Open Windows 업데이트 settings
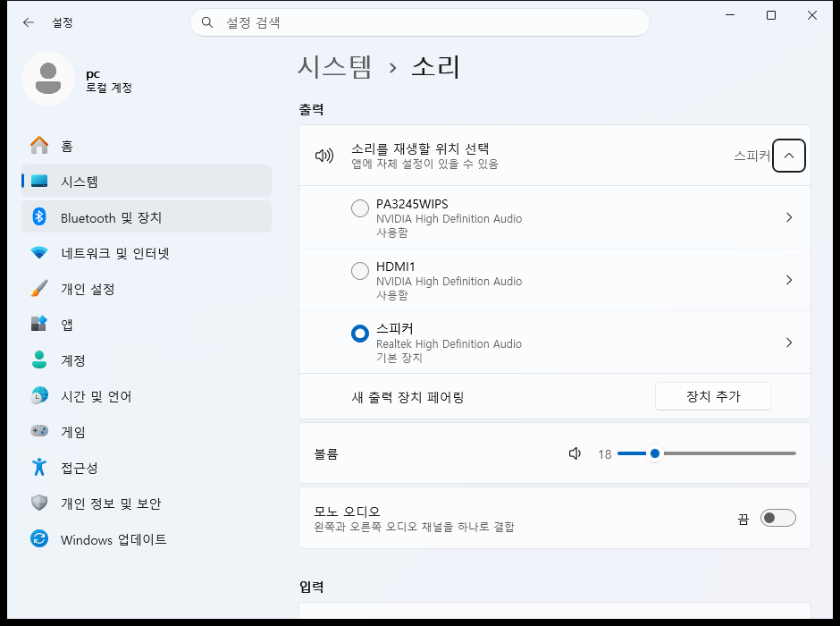This screenshot has height=626, width=840. coord(147,539)
